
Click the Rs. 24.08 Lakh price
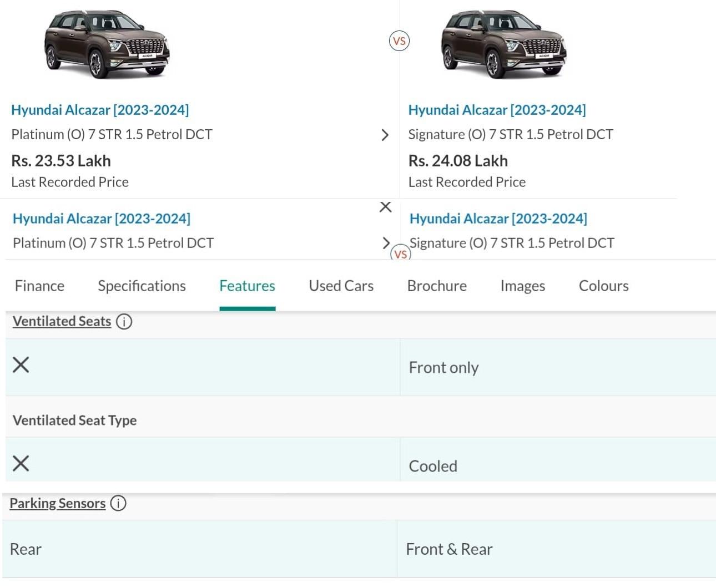click(458, 161)
